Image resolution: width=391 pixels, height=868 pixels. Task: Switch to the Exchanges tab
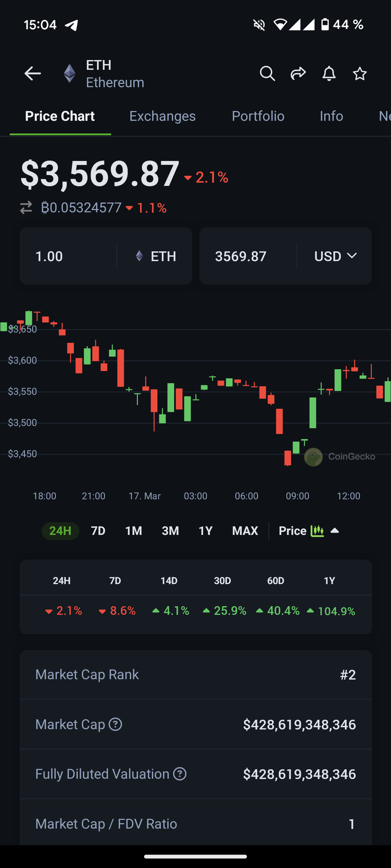point(163,116)
